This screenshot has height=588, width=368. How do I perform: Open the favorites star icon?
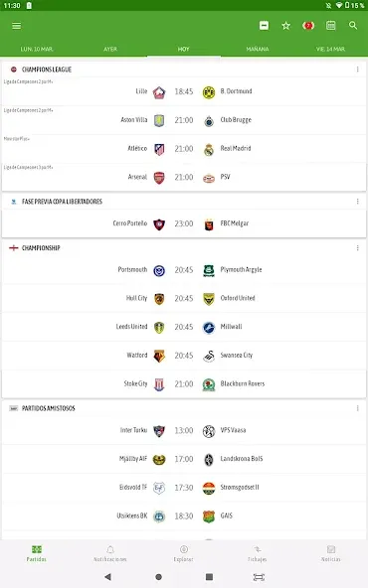285,26
